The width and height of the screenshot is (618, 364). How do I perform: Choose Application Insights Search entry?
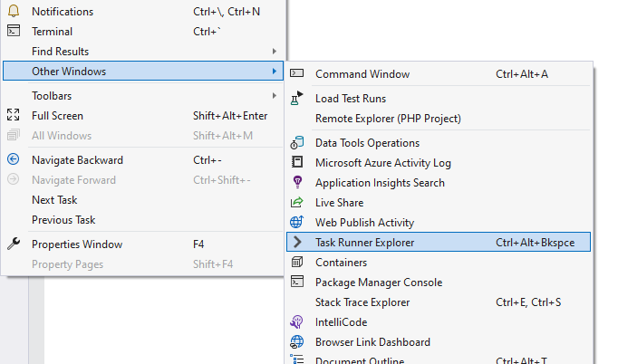click(439, 183)
